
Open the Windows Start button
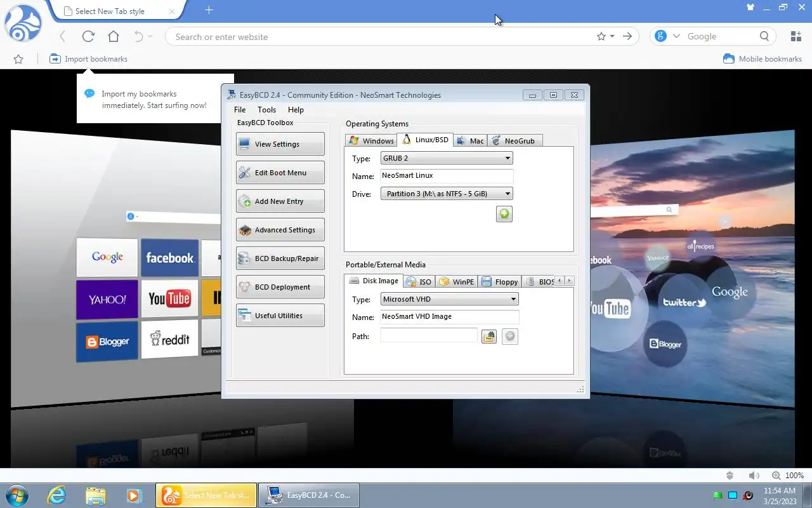[x=17, y=495]
